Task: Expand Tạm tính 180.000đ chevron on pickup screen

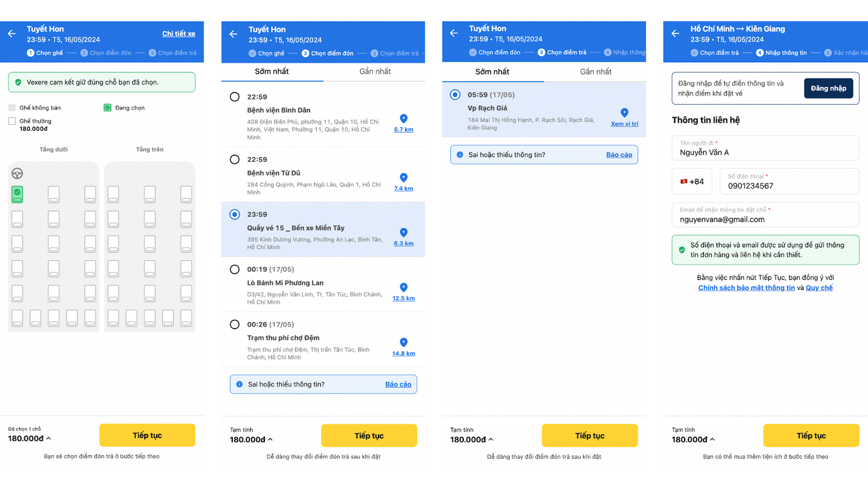Action: point(270,440)
